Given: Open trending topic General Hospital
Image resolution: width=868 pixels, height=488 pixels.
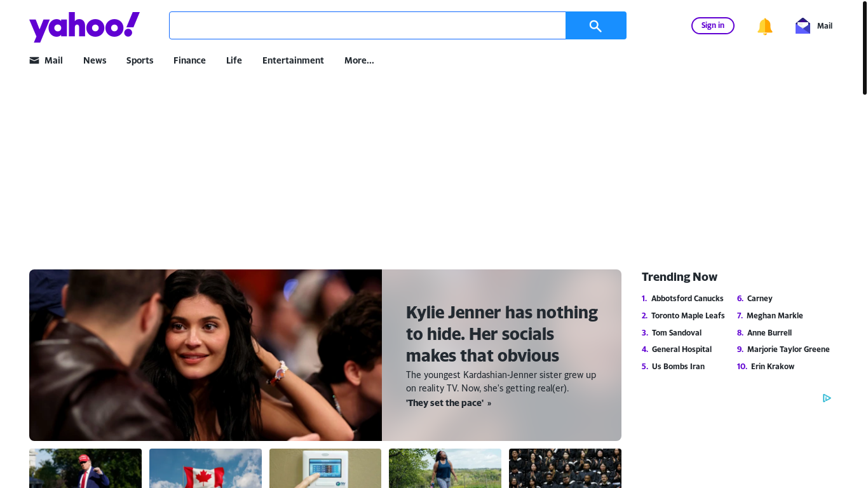Looking at the screenshot, I should tap(682, 349).
